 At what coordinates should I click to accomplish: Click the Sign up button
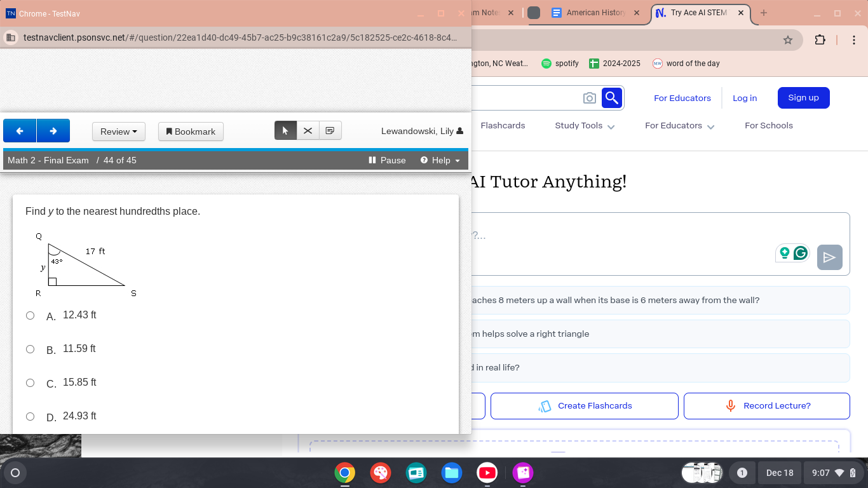[x=803, y=98]
